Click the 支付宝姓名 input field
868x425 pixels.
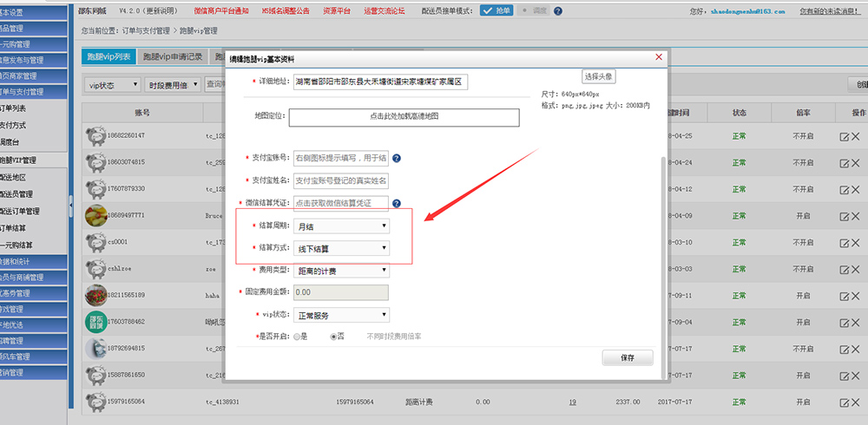tap(341, 180)
